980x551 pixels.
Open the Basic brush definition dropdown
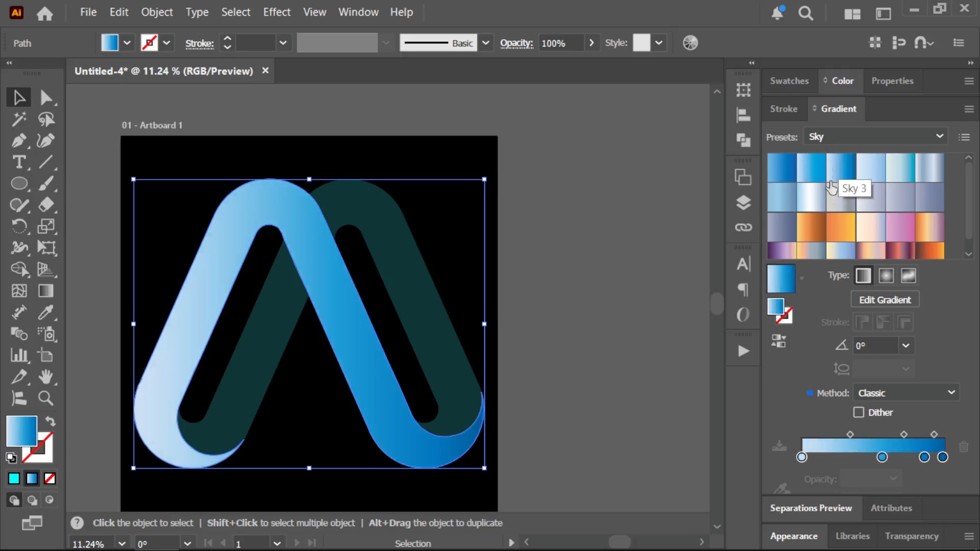tap(486, 43)
